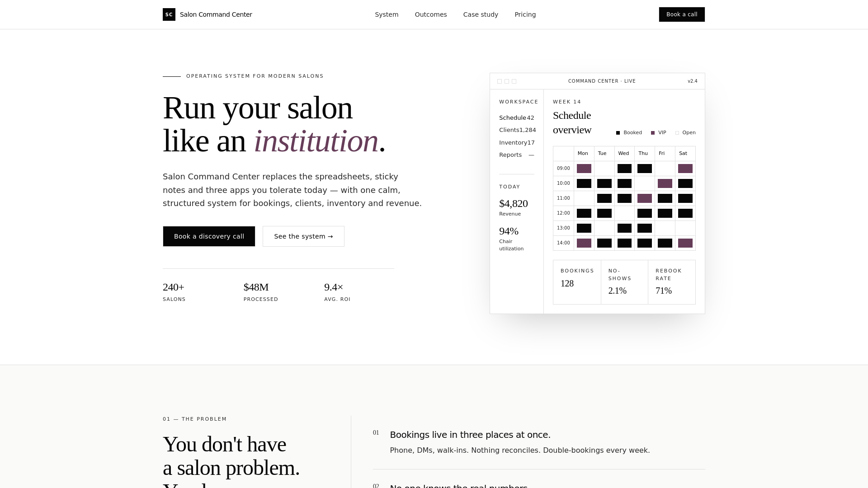Viewport: 868px width, 488px height.
Task: Click the Wed column header
Action: pyautogui.click(x=624, y=154)
